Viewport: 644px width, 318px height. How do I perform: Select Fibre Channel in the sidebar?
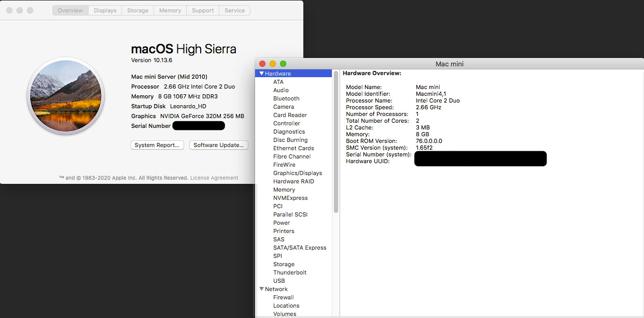click(x=292, y=156)
